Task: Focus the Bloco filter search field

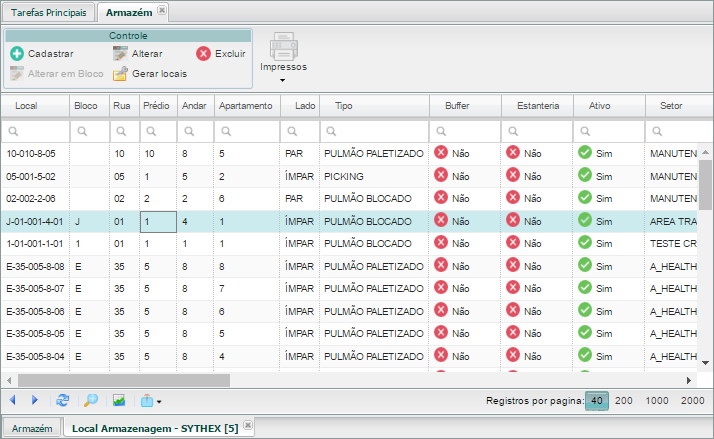Action: (x=89, y=131)
